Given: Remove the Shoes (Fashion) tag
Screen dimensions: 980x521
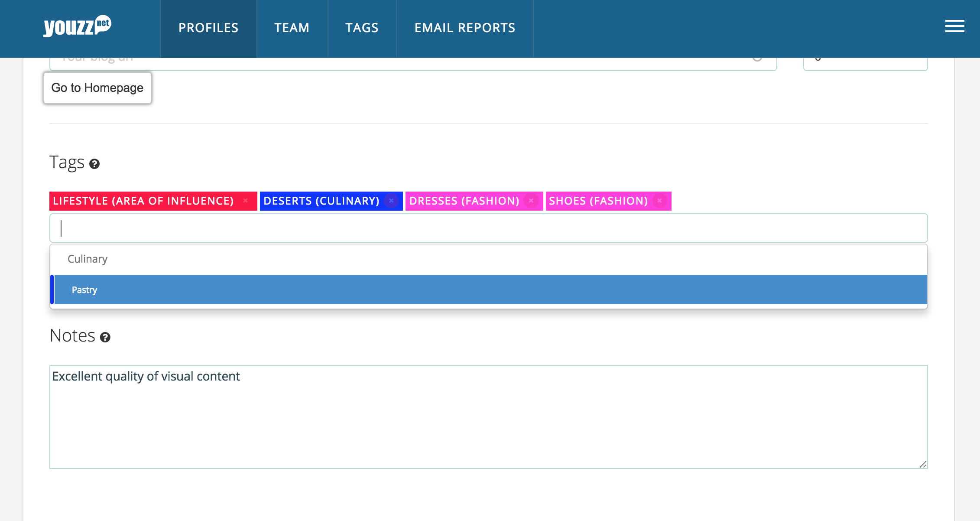Looking at the screenshot, I should (659, 201).
